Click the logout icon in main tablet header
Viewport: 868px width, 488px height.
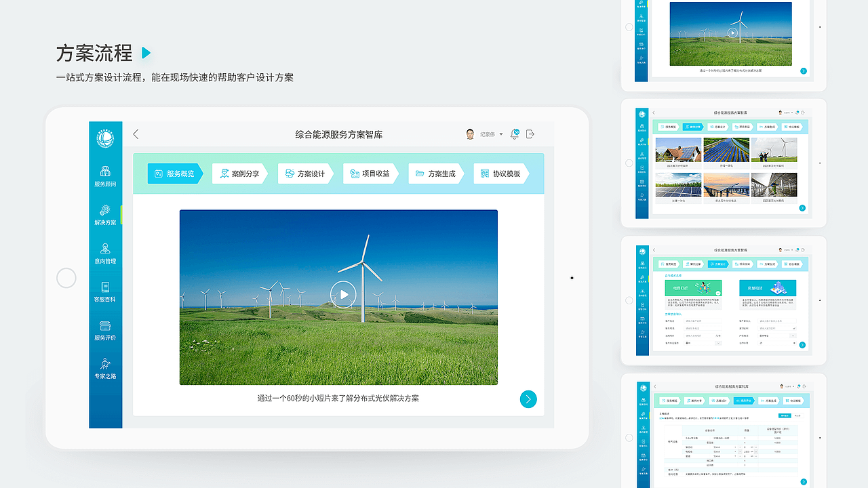click(530, 134)
